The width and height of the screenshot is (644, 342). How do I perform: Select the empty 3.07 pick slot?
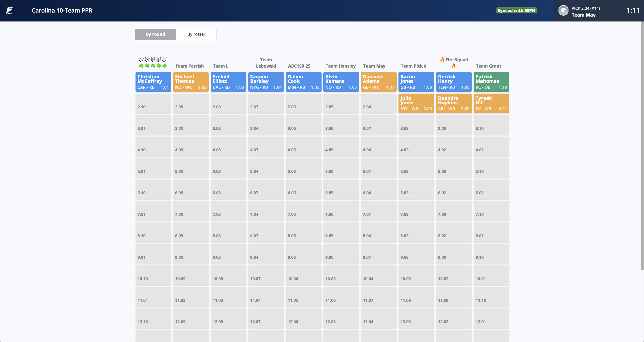379,125
